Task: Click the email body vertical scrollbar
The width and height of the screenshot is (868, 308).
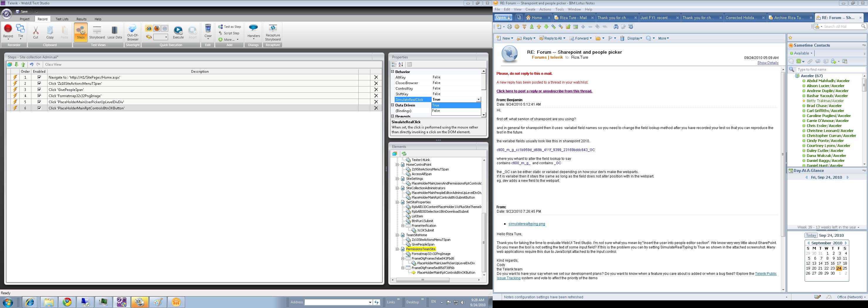Action: point(783,154)
